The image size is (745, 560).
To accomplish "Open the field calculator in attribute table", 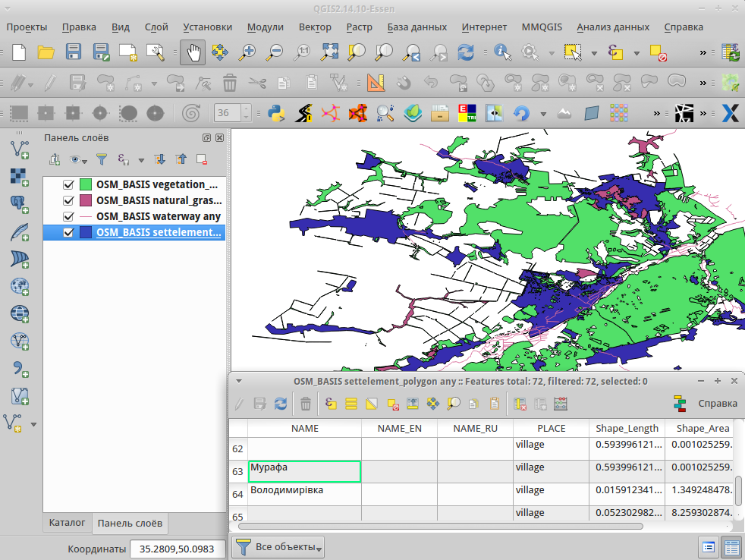I will [561, 404].
